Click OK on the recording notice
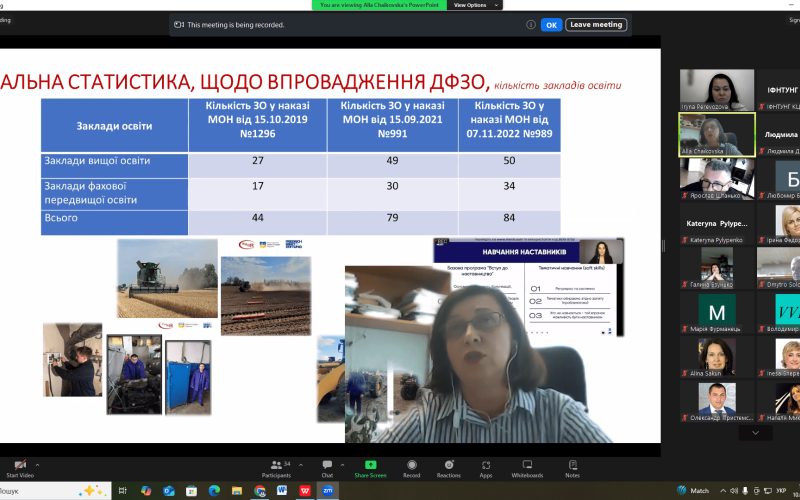The height and width of the screenshot is (500, 800). (x=552, y=24)
